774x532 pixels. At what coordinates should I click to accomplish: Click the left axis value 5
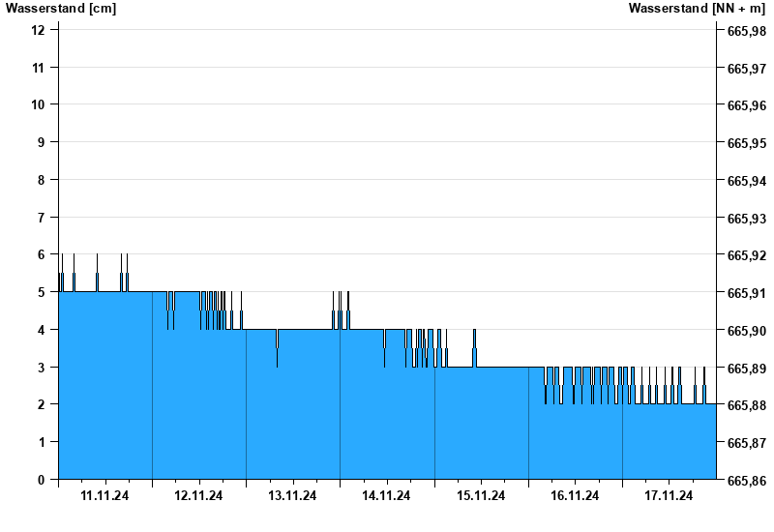[41, 292]
